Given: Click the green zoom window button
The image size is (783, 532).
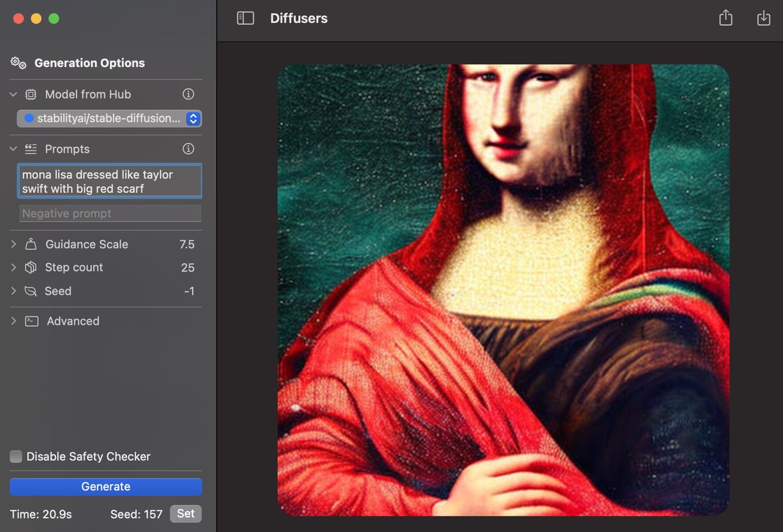Looking at the screenshot, I should (x=54, y=19).
